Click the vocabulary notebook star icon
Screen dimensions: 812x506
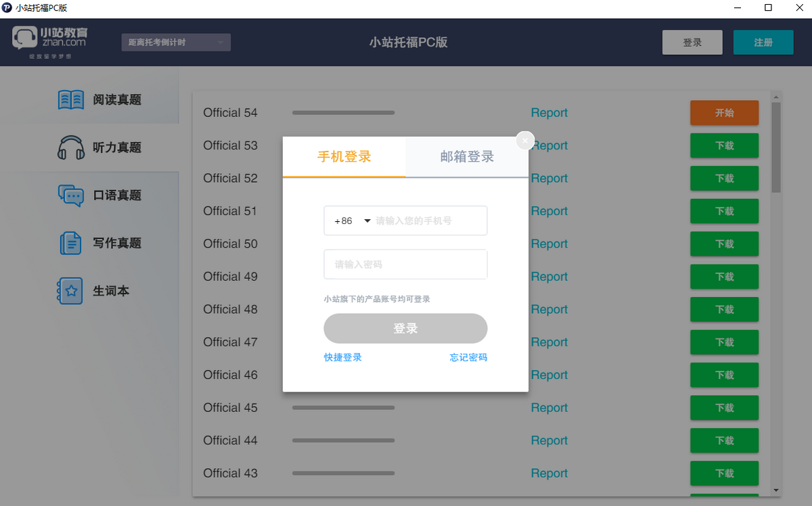click(70, 291)
